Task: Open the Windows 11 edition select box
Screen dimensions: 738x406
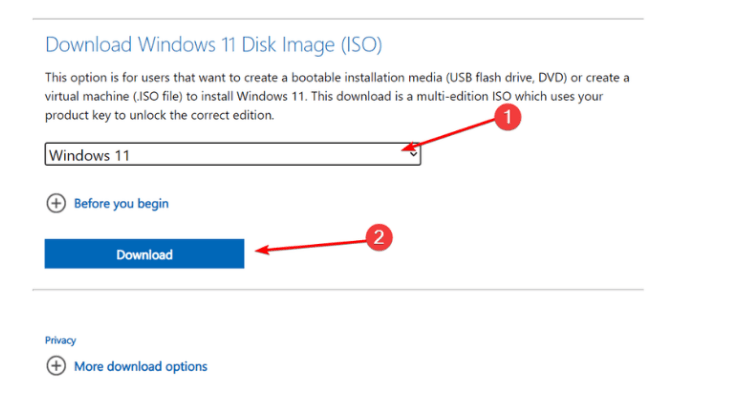Action: click(232, 155)
